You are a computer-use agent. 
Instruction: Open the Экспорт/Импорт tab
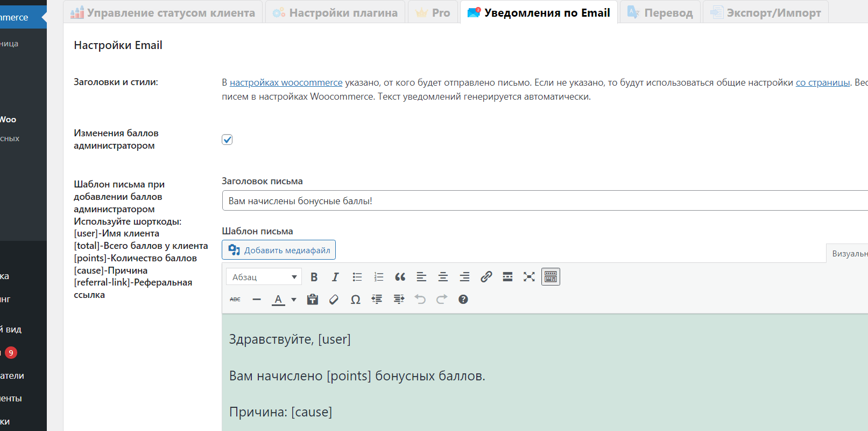(x=766, y=12)
